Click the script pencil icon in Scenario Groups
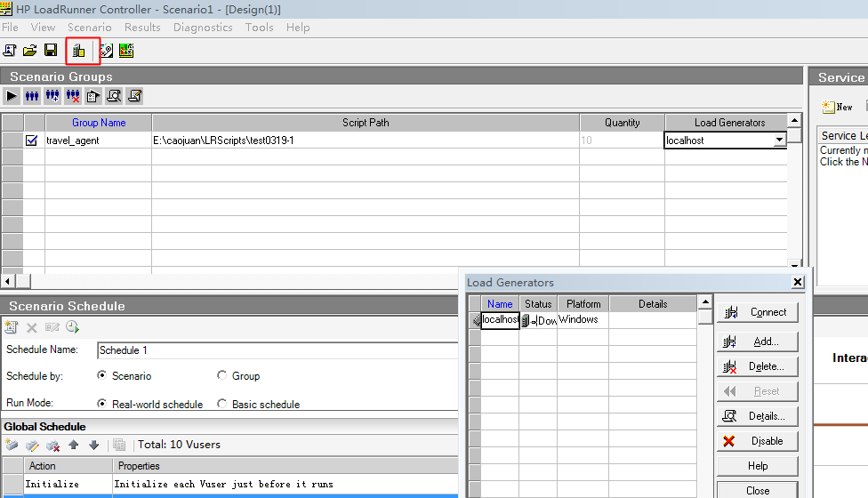The image size is (868, 498). [x=134, y=96]
